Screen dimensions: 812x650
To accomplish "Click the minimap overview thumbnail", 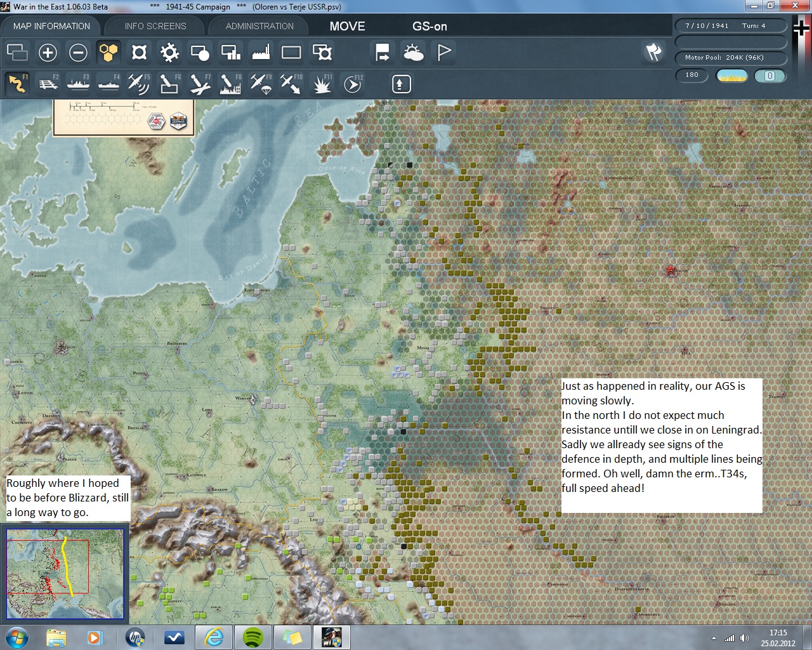I will tap(65, 573).
